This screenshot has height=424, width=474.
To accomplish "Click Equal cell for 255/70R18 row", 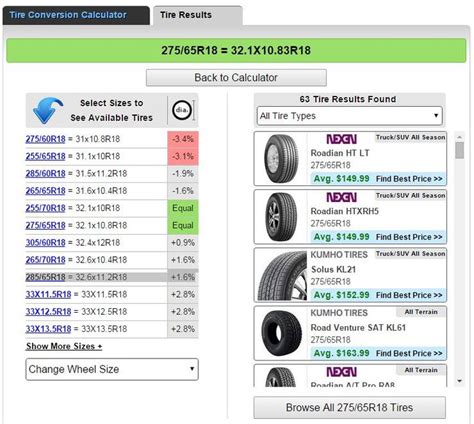I will (183, 208).
